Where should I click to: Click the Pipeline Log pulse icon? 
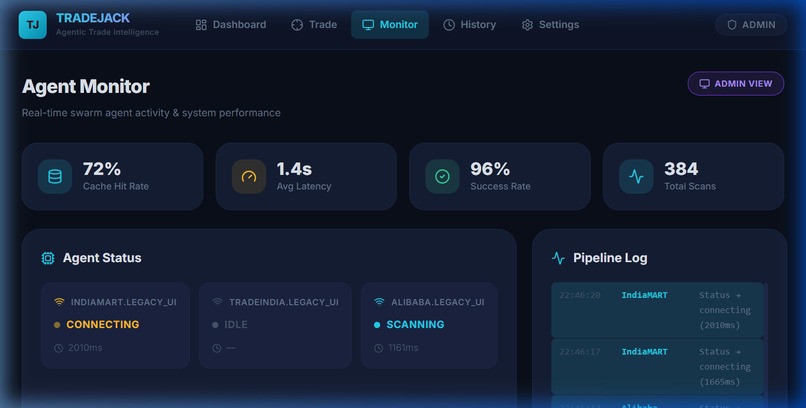coord(558,258)
